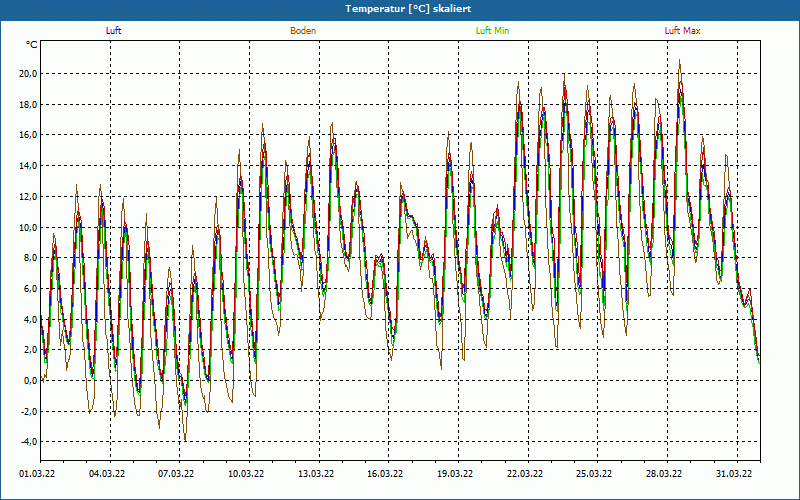Click the 16.03.22 date label
The height and width of the screenshot is (500, 800).
point(385,474)
